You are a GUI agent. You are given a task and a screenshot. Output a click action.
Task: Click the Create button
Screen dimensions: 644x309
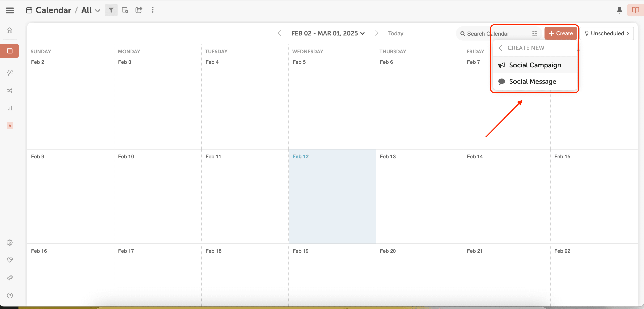(560, 33)
